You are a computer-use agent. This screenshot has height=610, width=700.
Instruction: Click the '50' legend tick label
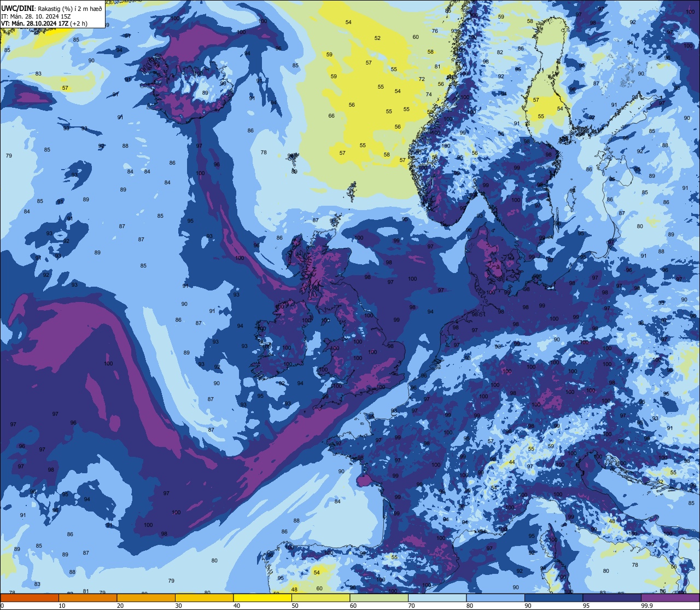(295, 606)
